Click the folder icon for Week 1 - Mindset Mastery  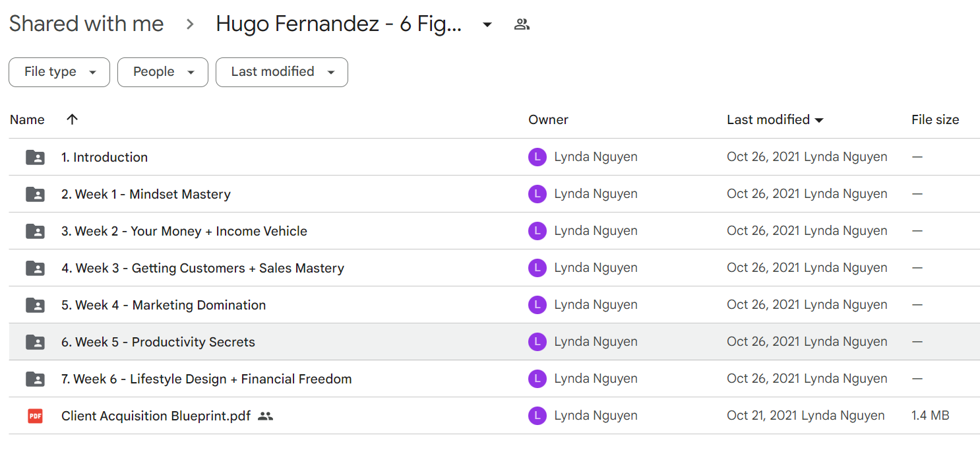click(35, 194)
